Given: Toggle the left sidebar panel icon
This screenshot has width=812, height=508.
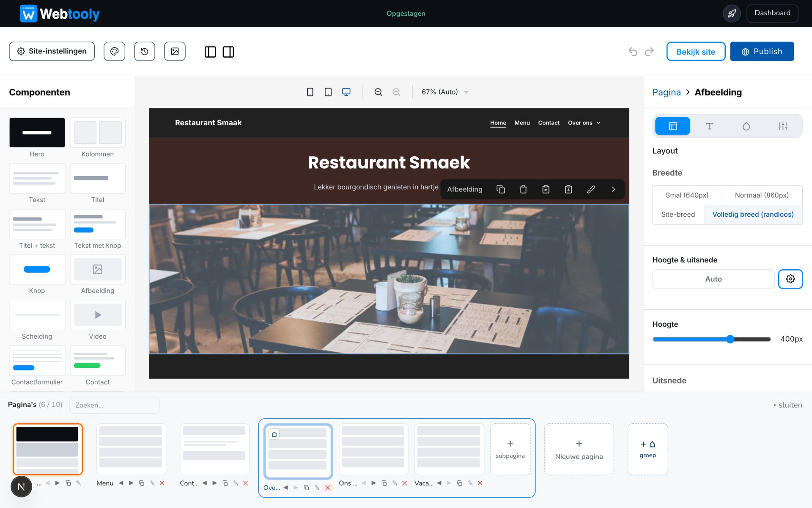Looking at the screenshot, I should tap(210, 52).
